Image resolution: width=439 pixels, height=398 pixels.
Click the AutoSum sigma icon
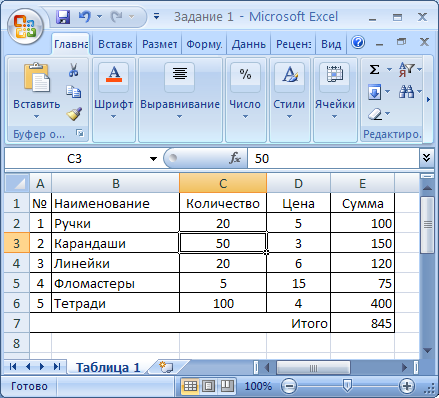pyautogui.click(x=374, y=70)
